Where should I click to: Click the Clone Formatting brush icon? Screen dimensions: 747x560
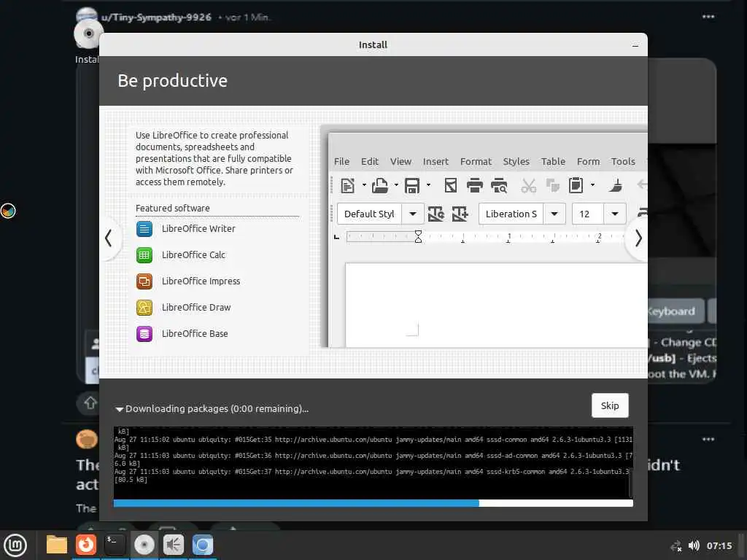pyautogui.click(x=616, y=185)
